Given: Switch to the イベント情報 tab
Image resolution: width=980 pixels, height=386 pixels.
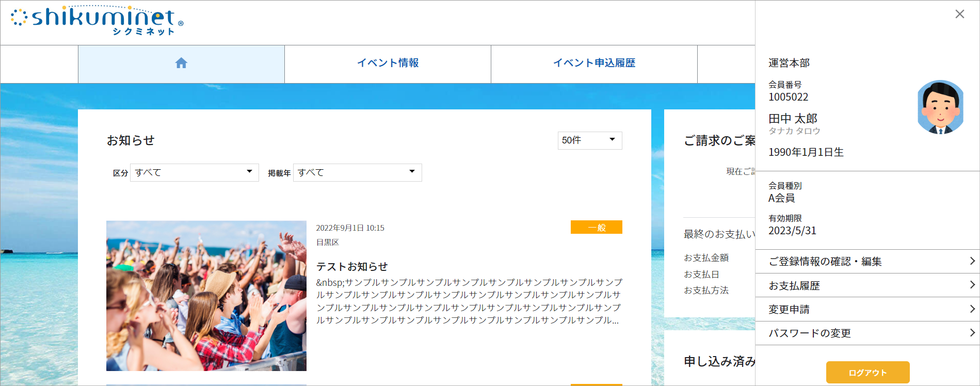Looking at the screenshot, I should click(388, 63).
